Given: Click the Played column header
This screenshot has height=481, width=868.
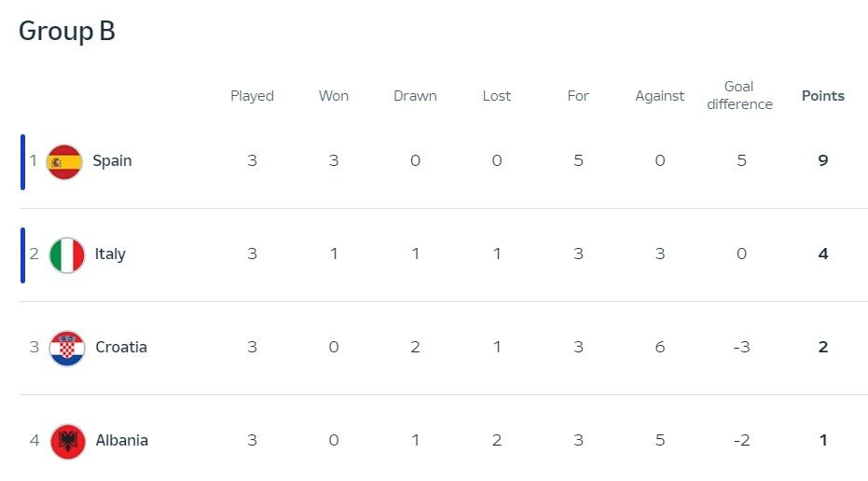Looking at the screenshot, I should (x=253, y=96).
